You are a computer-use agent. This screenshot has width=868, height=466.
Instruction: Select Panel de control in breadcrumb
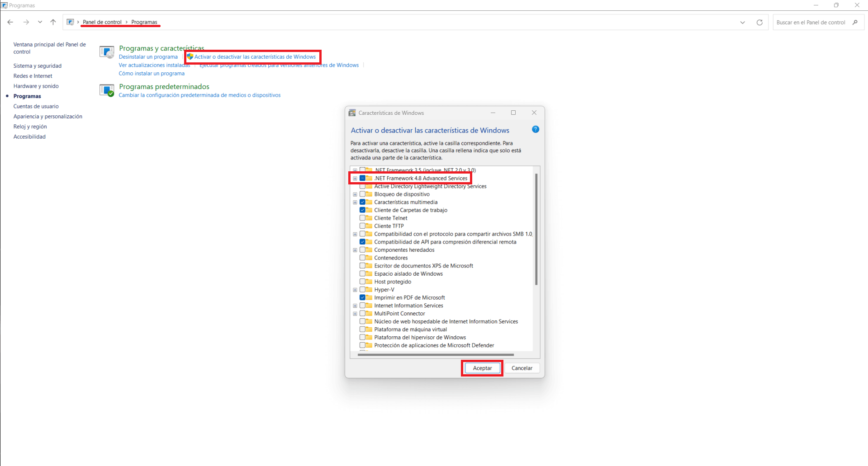(102, 22)
